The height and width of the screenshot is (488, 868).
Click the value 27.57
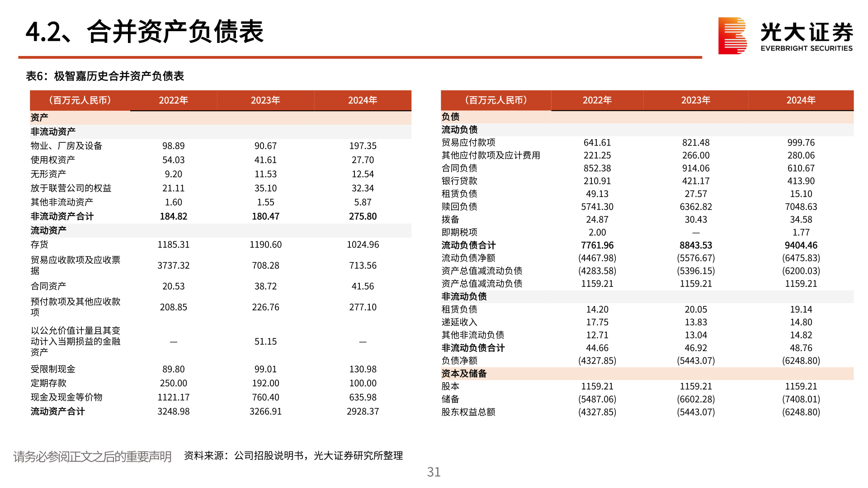point(696,194)
